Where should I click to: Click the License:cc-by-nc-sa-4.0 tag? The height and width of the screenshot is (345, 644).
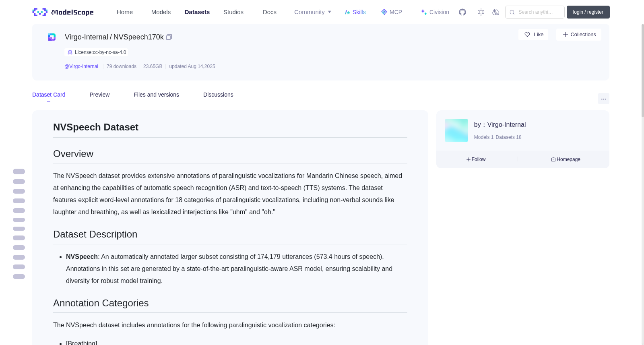(97, 52)
